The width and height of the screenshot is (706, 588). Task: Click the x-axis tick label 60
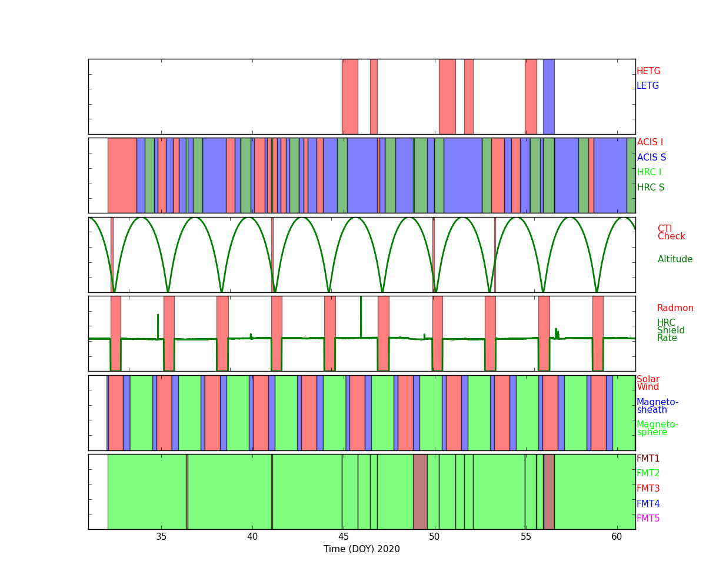click(x=617, y=537)
